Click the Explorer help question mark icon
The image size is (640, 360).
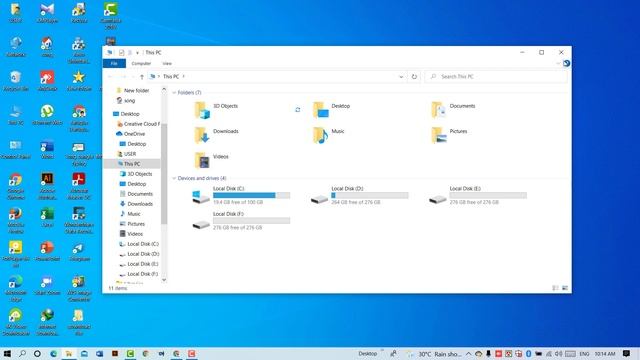(567, 63)
